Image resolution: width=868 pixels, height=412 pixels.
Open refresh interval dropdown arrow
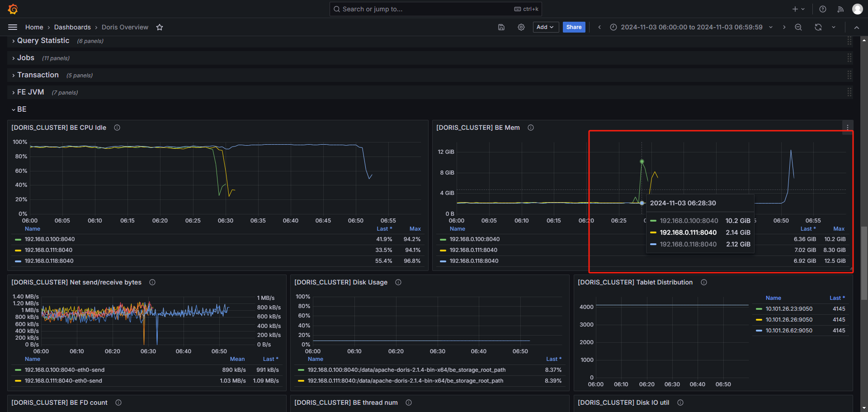tap(834, 27)
